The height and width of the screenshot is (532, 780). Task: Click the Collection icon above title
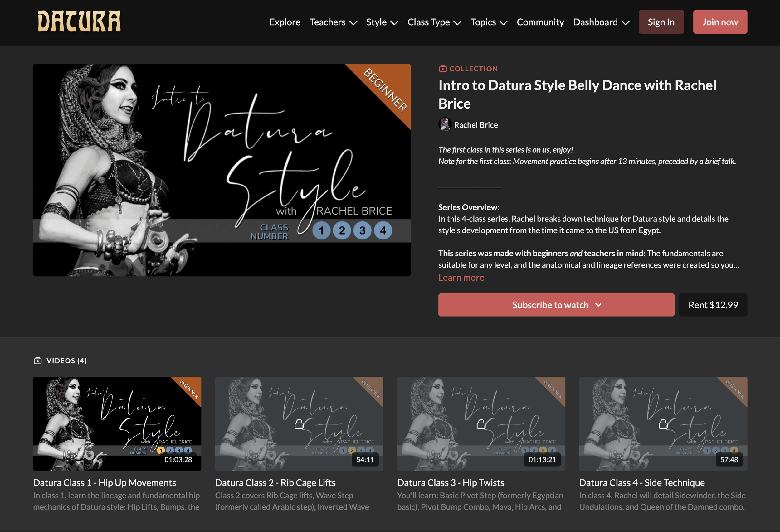pos(443,69)
